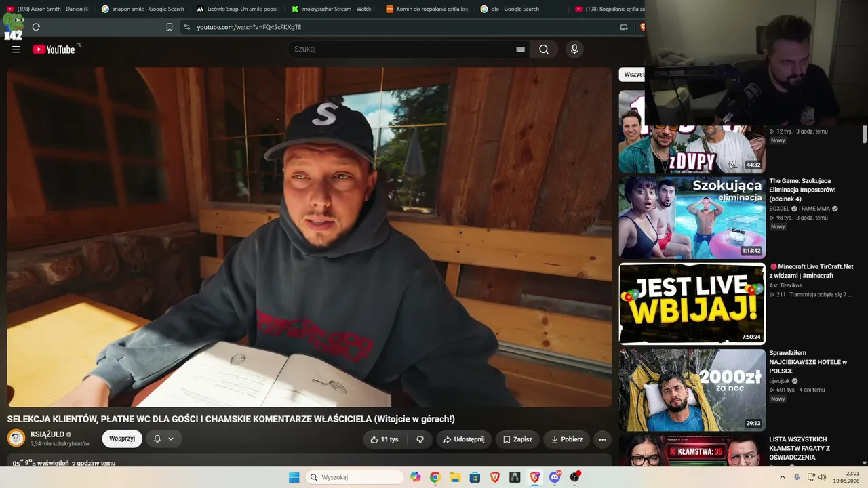868x488 pixels.
Task: Switch to Rozpalanie grilla tab
Action: tap(608, 9)
